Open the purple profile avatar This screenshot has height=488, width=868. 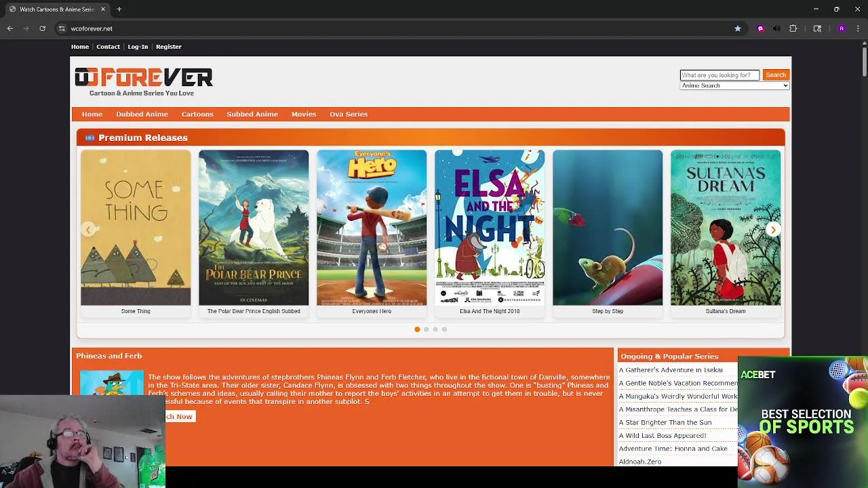point(842,28)
